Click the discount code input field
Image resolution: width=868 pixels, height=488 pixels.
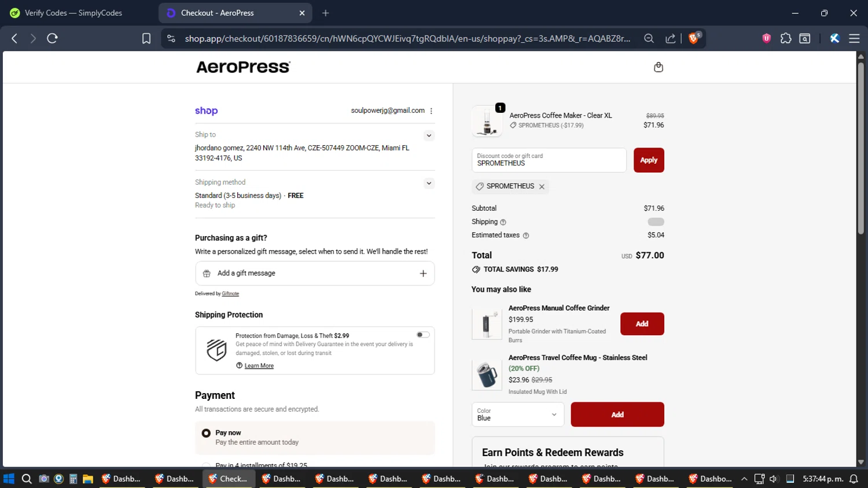tap(549, 160)
